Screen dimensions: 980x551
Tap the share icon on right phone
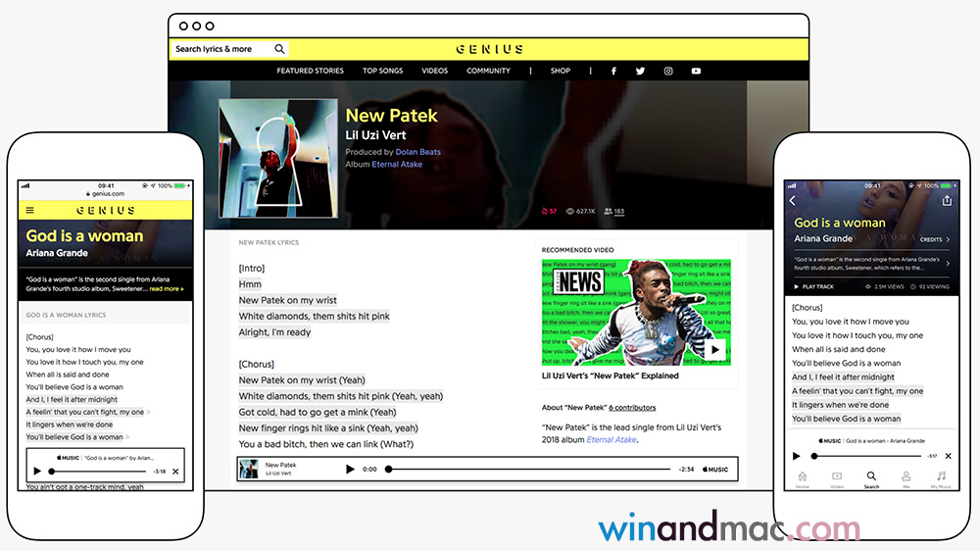pos(947,201)
